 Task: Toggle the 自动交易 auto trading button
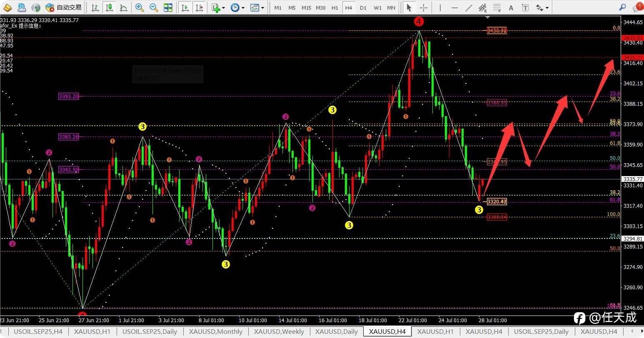pyautogui.click(x=64, y=7)
